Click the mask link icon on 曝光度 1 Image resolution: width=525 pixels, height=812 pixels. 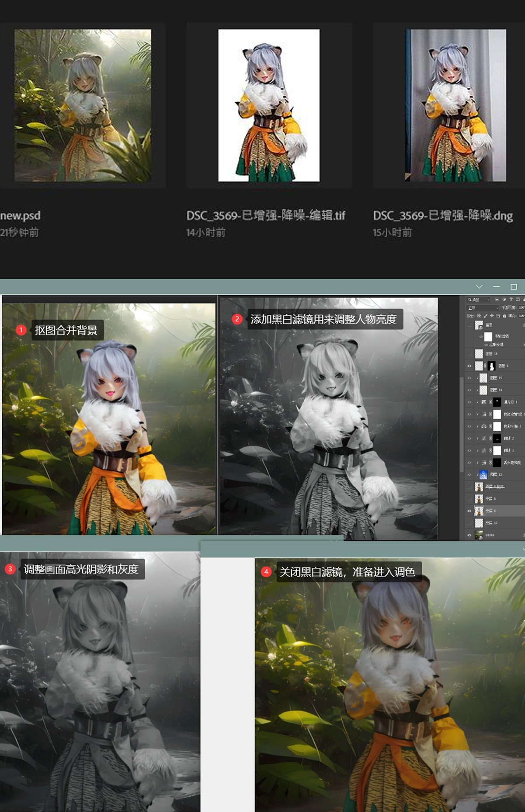point(490,402)
